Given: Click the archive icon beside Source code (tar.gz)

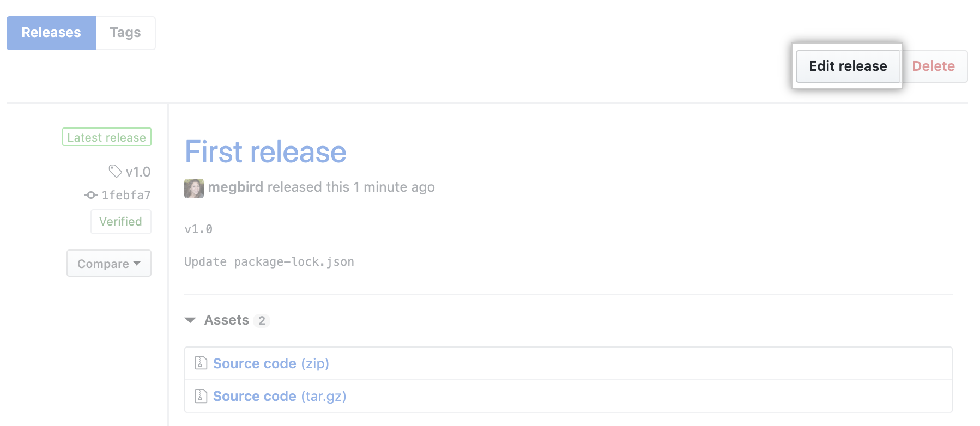Looking at the screenshot, I should click(200, 396).
